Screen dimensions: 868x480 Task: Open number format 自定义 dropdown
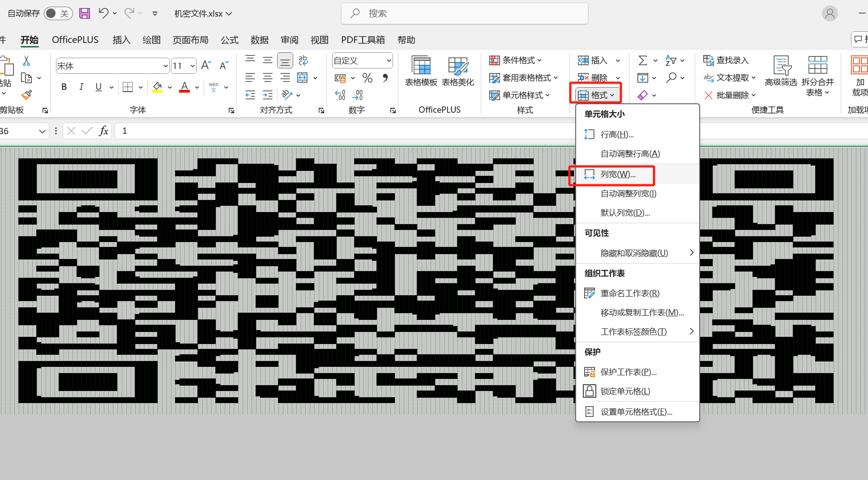pyautogui.click(x=389, y=60)
